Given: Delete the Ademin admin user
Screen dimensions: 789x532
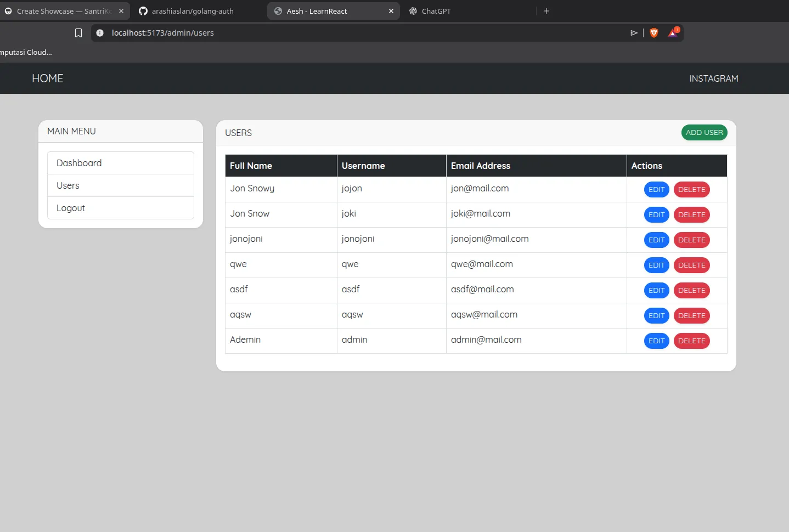Looking at the screenshot, I should point(691,341).
